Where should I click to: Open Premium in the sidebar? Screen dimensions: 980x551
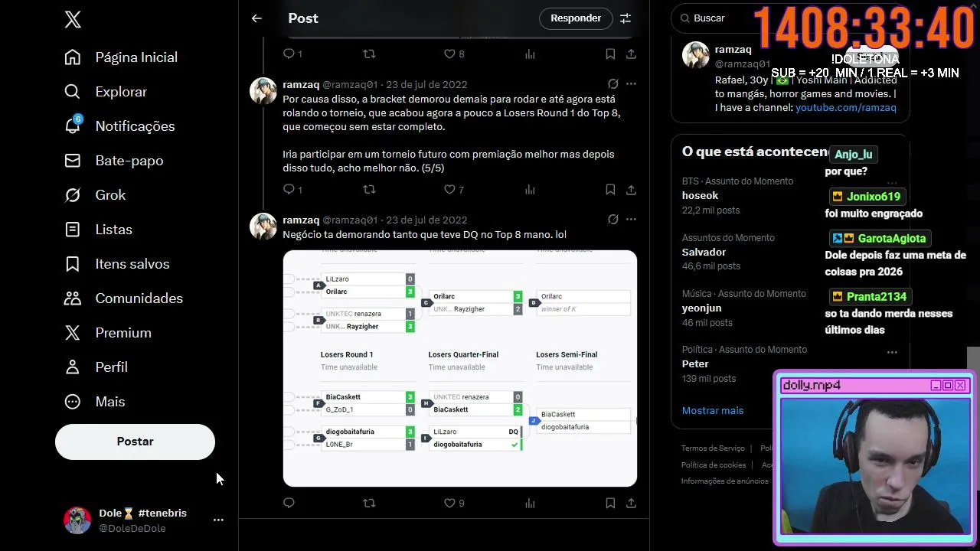tap(107, 333)
